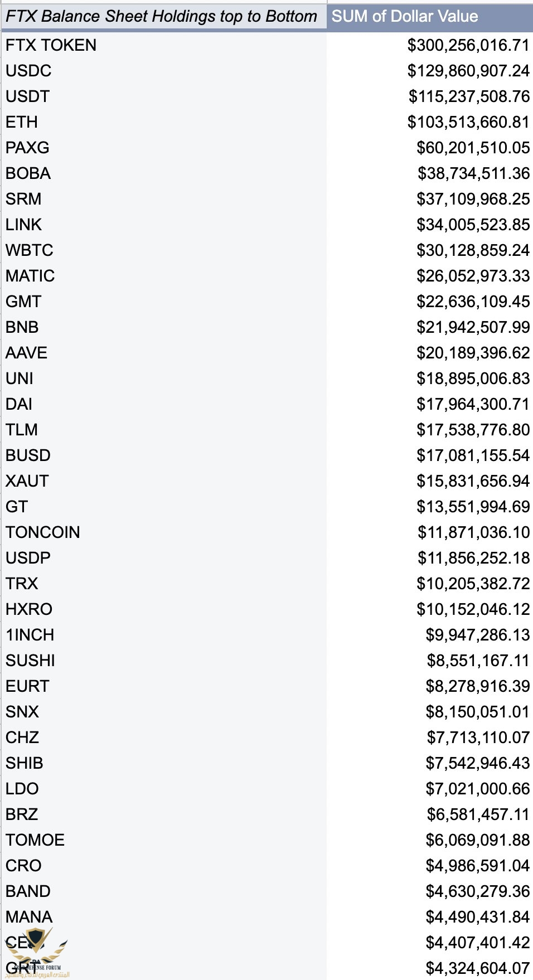Click the AAVE row label
Image resolution: width=533 pixels, height=980 pixels.
coord(27,353)
